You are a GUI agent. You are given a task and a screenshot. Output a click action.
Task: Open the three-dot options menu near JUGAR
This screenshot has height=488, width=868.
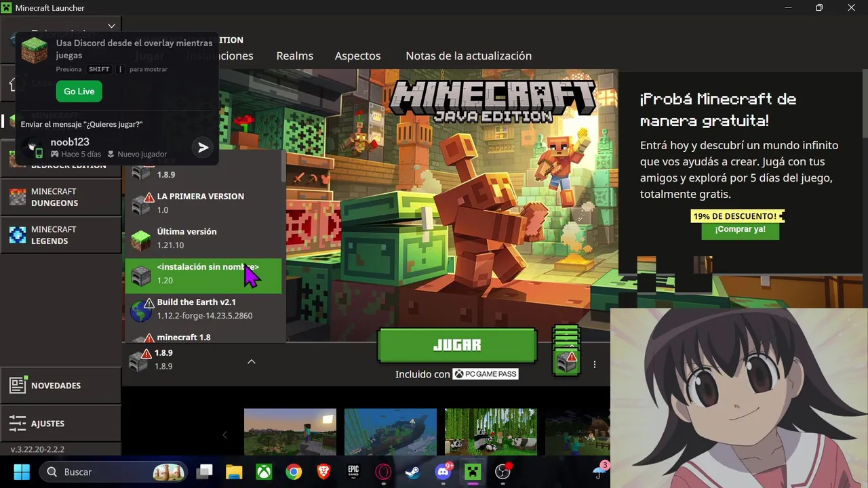(595, 364)
